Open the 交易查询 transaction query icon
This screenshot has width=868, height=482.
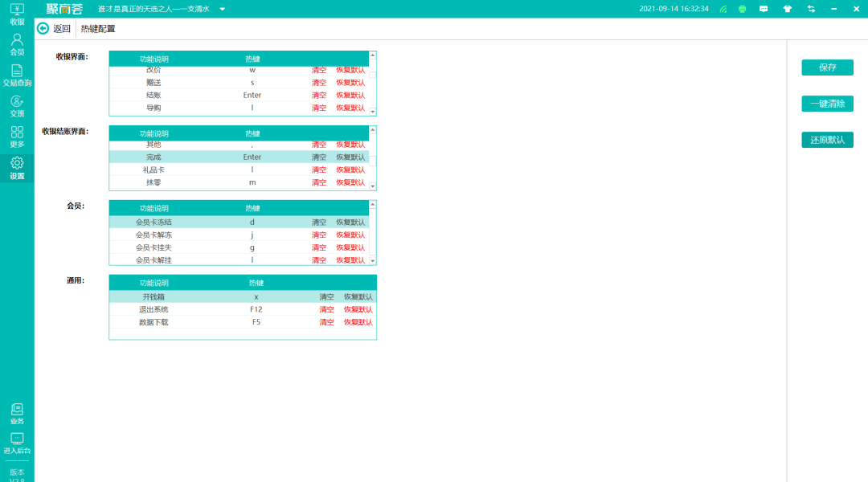click(17, 71)
